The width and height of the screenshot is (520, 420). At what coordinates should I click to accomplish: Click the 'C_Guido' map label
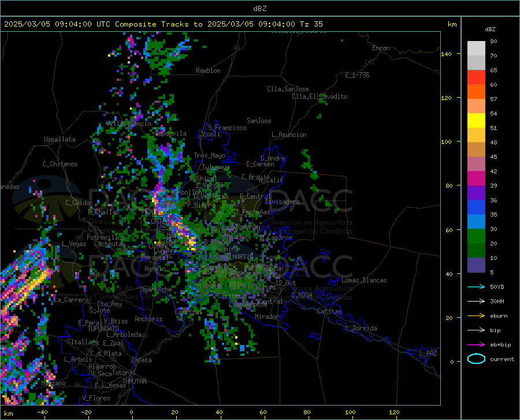[77, 203]
